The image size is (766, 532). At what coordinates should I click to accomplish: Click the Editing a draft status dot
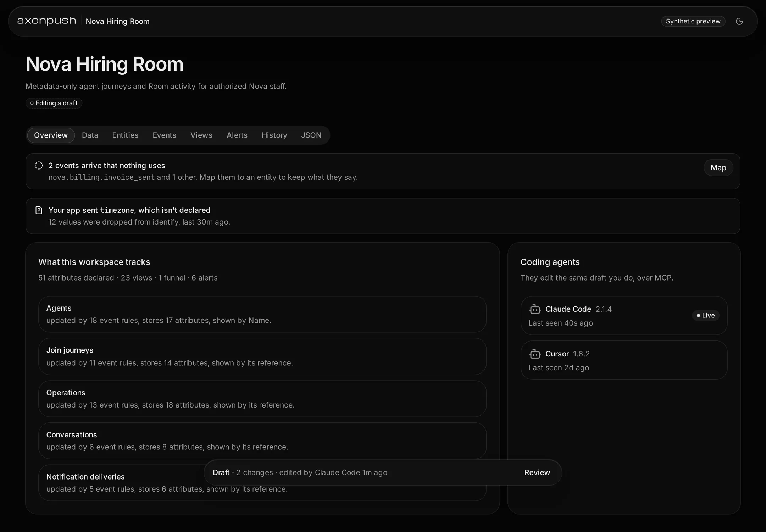[32, 103]
